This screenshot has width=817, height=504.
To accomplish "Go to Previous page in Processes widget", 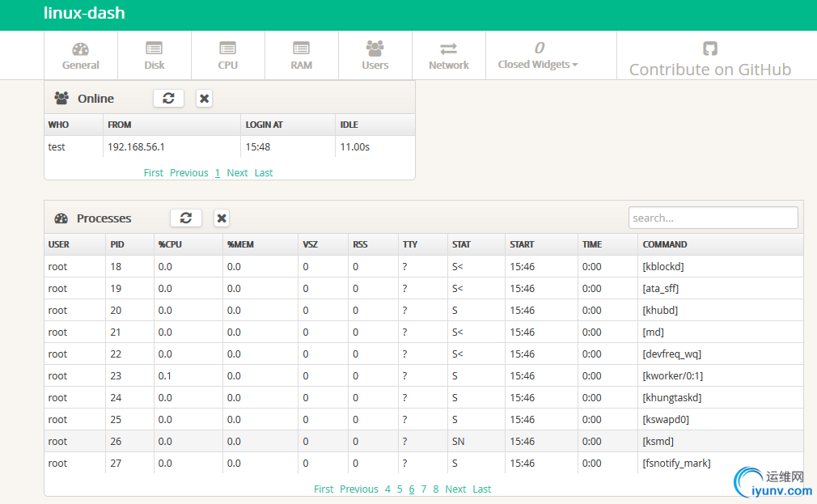I will tap(359, 489).
